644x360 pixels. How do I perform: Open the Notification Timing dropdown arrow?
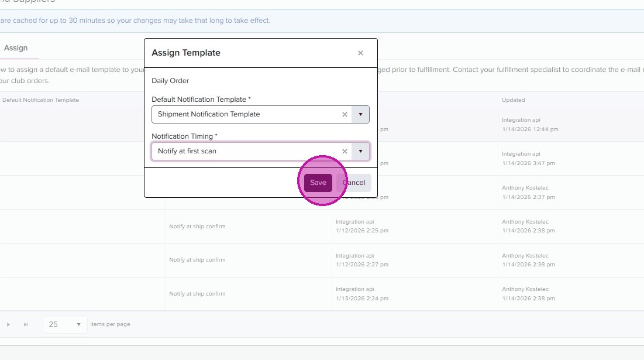[x=360, y=152]
